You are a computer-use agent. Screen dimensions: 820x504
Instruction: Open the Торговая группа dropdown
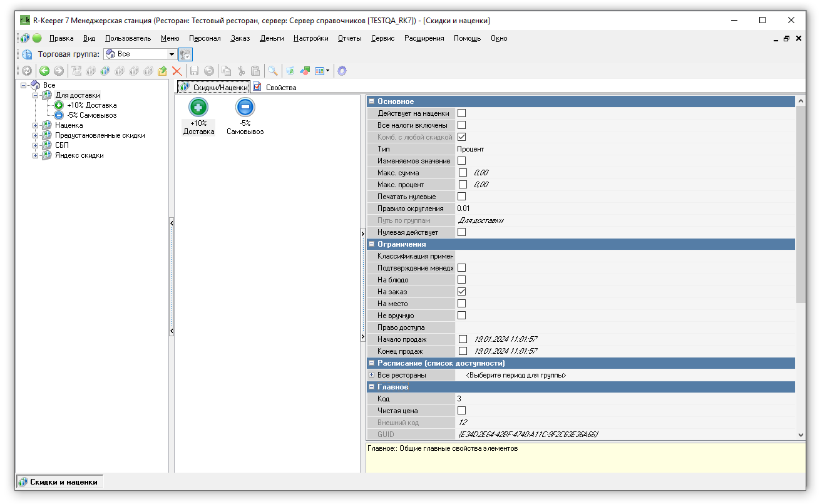(x=172, y=54)
